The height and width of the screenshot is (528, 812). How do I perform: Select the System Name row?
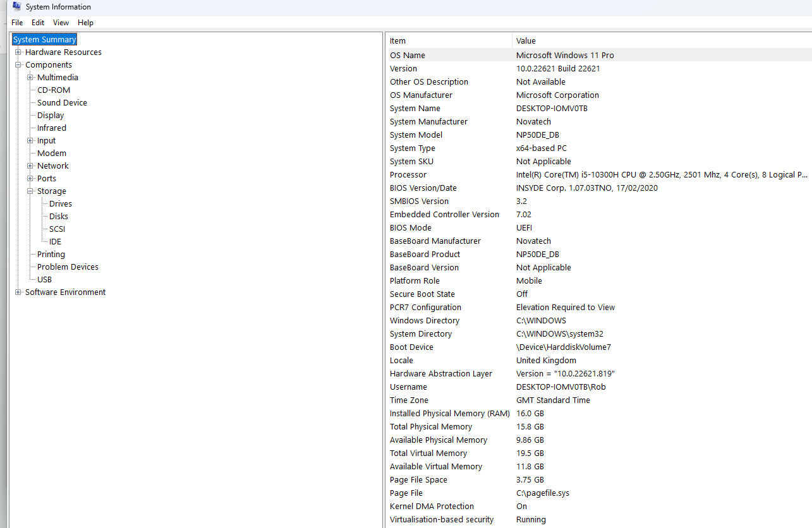click(598, 109)
